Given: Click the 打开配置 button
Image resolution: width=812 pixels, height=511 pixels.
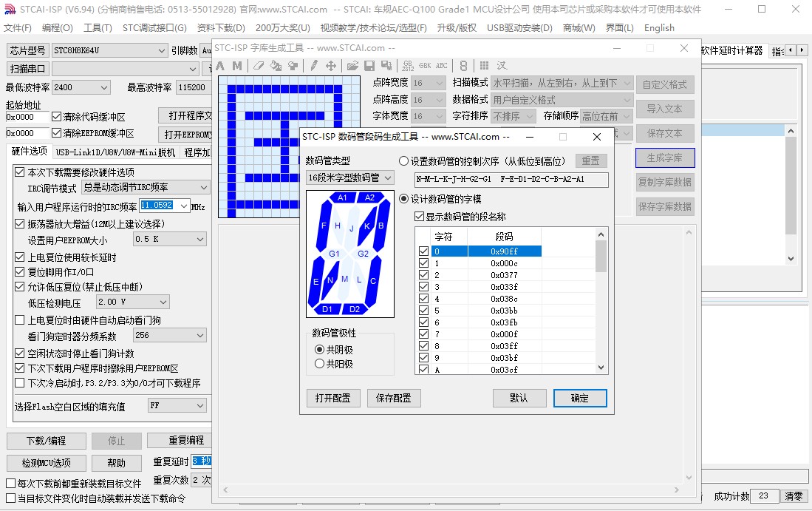Looking at the screenshot, I should tap(333, 398).
